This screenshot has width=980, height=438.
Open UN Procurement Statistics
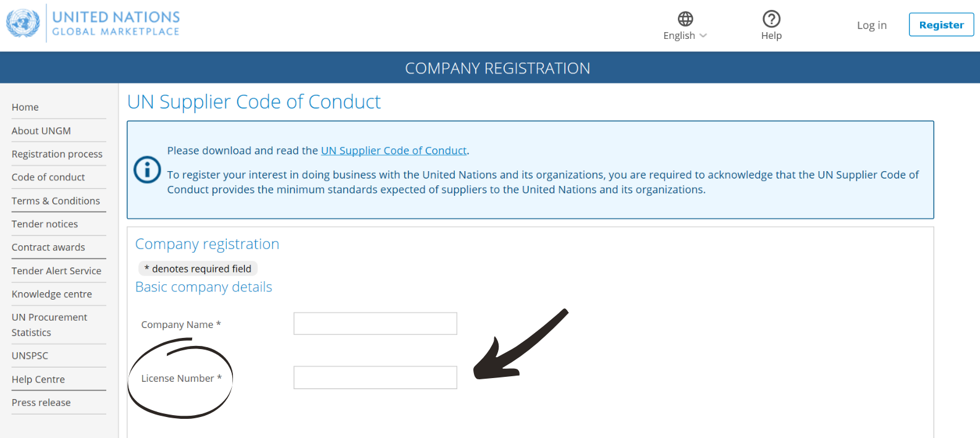coord(49,324)
